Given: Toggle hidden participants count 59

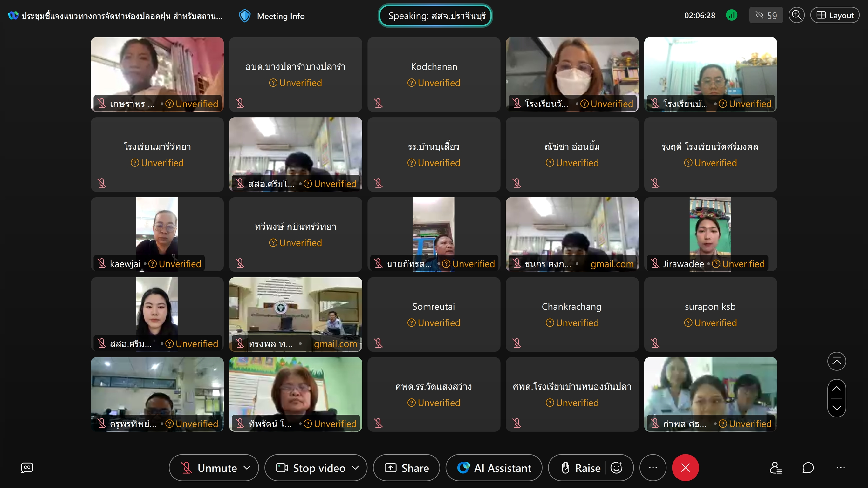Looking at the screenshot, I should point(766,16).
